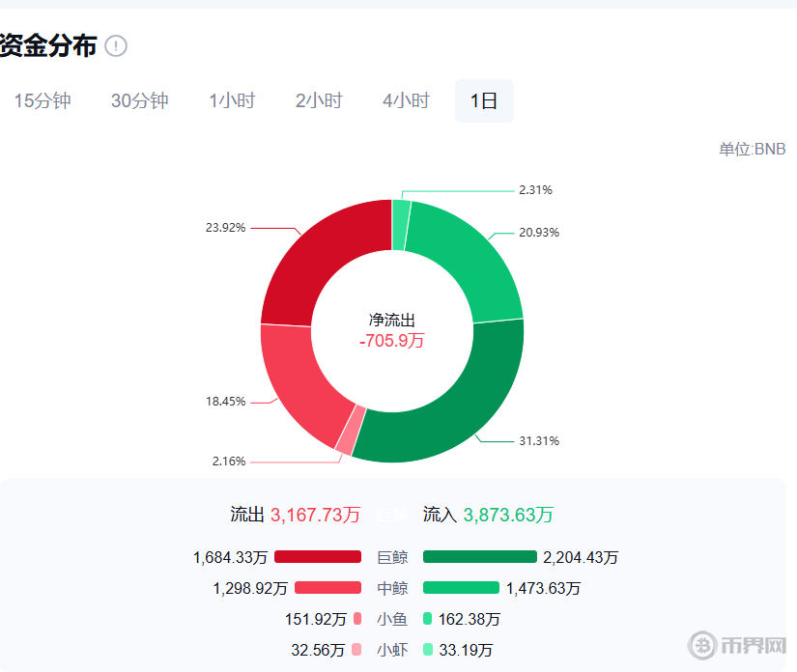
Task: Click the 中鲸 outflow red bar
Action: tap(327, 588)
